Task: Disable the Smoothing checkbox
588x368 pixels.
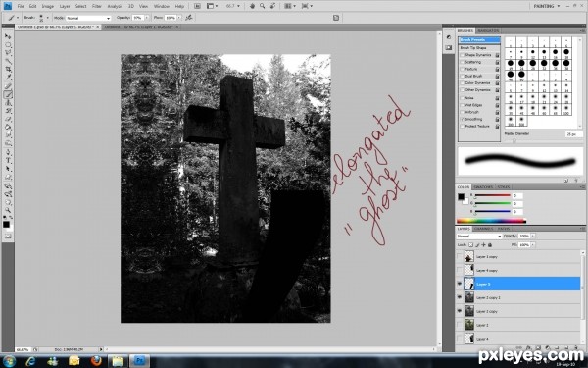Action: point(463,119)
